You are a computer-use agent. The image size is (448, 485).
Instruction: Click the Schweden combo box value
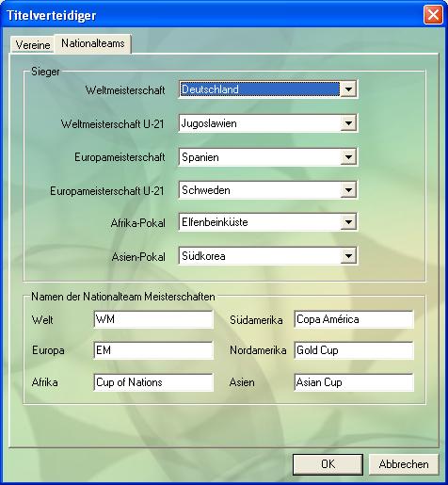tap(260, 190)
